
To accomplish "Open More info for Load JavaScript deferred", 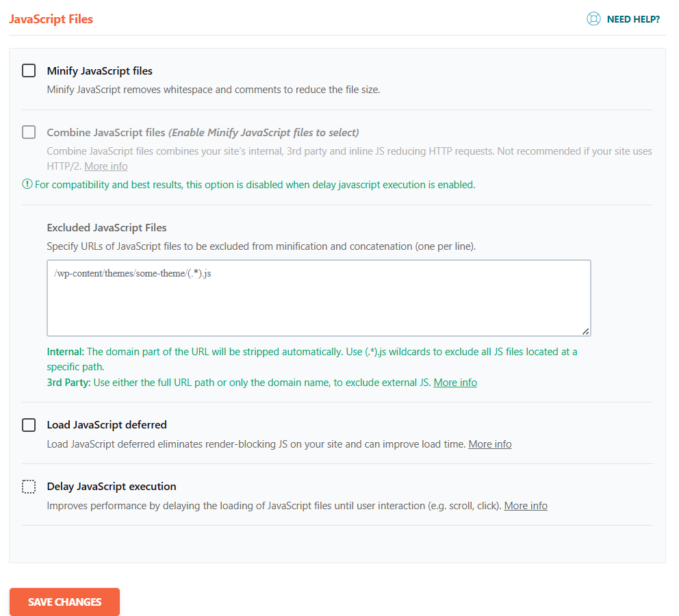I will pos(489,444).
